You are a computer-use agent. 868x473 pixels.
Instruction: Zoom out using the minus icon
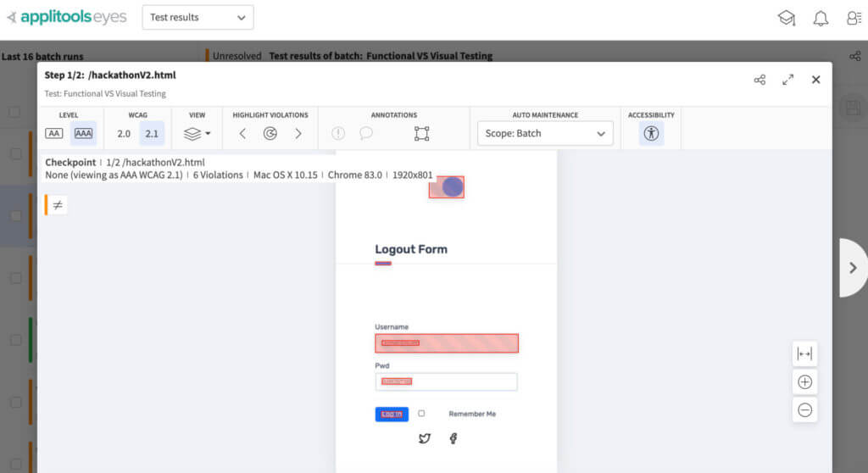tap(805, 410)
